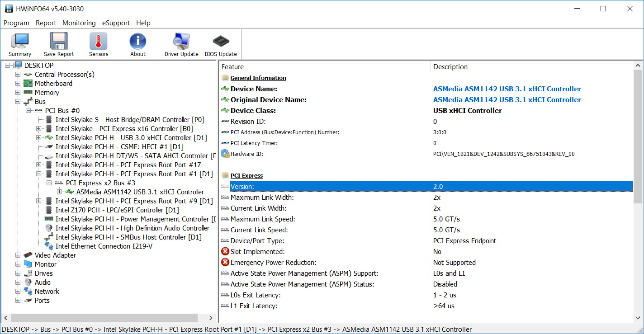
Task: Click the Feature column header
Action: pos(324,67)
